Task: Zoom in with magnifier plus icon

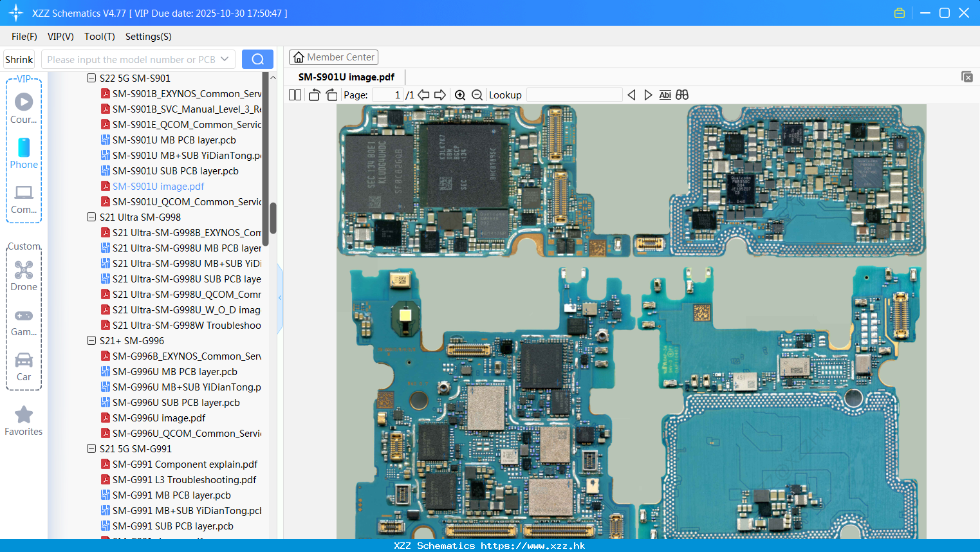Action: (x=460, y=95)
